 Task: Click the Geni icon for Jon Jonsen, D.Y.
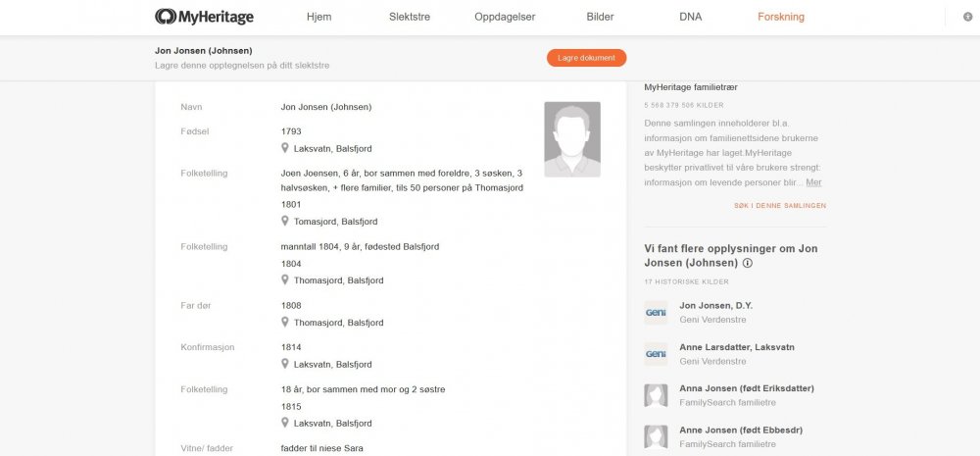[656, 312]
